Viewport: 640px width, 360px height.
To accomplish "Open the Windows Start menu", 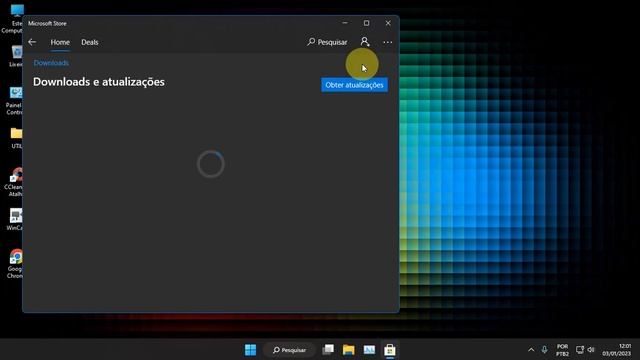I will (x=250, y=350).
